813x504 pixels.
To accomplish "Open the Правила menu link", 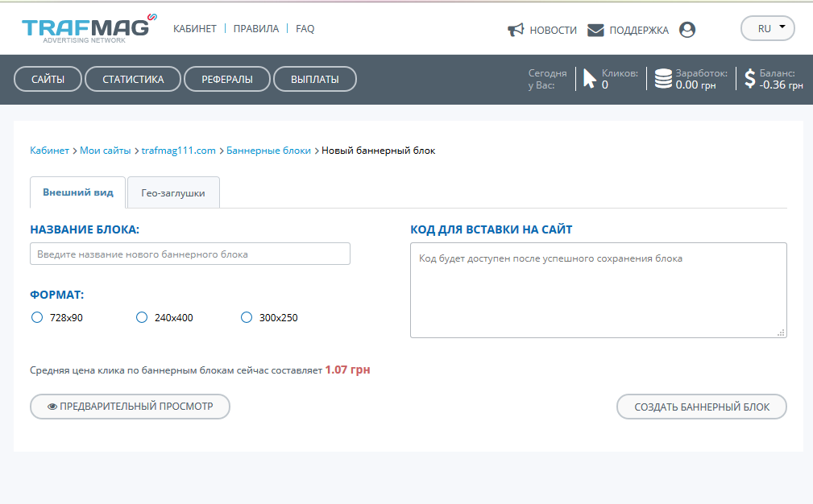I will pos(256,29).
